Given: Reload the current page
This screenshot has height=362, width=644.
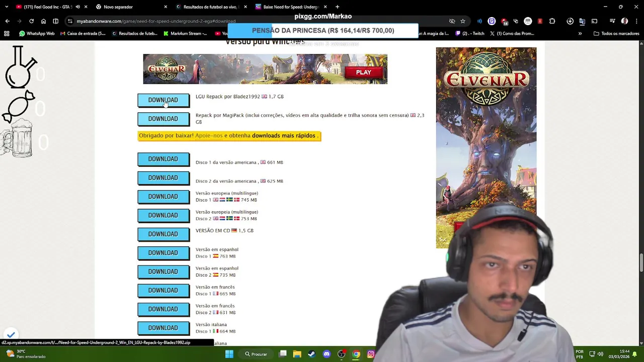Looking at the screenshot, I should pos(31,21).
